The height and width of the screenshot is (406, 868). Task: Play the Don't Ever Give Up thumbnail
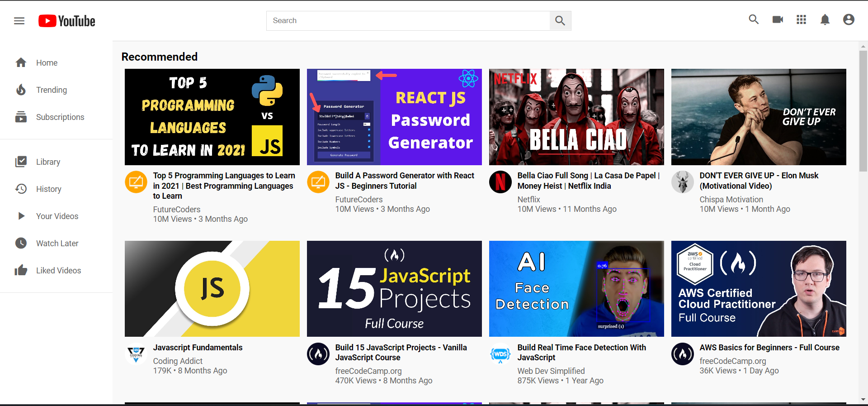pyautogui.click(x=759, y=117)
